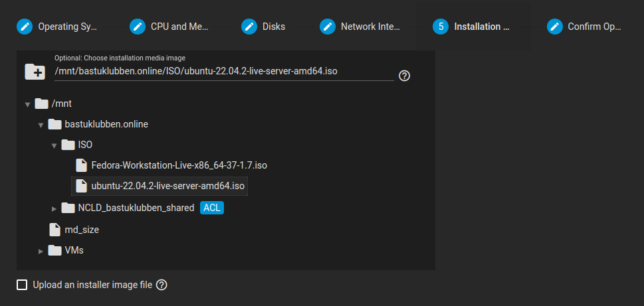This screenshot has height=306, width=644.
Task: Click the installation media path input field
Action: [x=224, y=72]
